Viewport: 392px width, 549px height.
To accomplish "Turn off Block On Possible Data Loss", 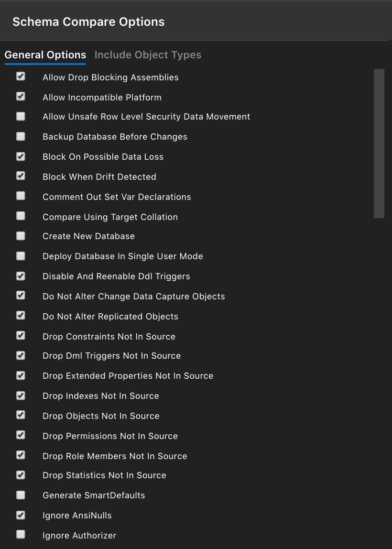I will click(x=21, y=156).
